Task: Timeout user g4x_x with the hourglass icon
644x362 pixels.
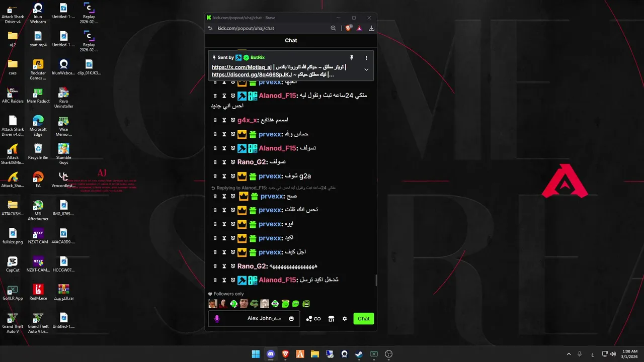Action: (224, 120)
